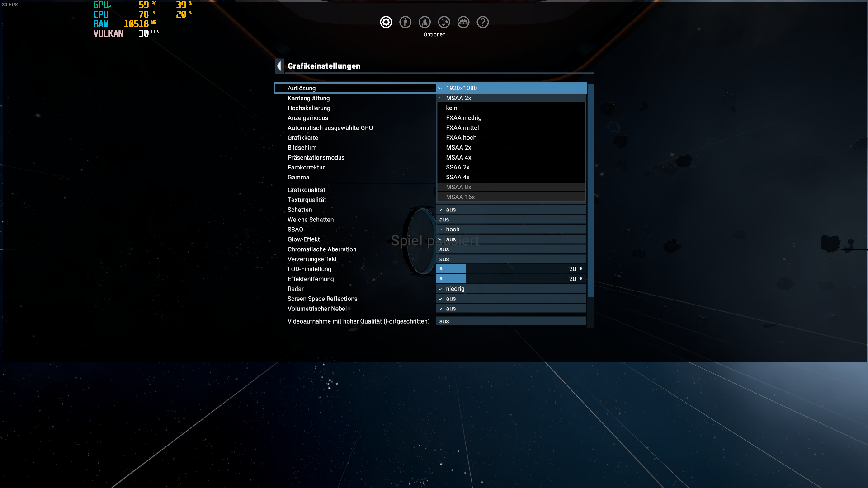This screenshot has height=488, width=868.
Task: Open the ship icon menu
Action: click(425, 22)
